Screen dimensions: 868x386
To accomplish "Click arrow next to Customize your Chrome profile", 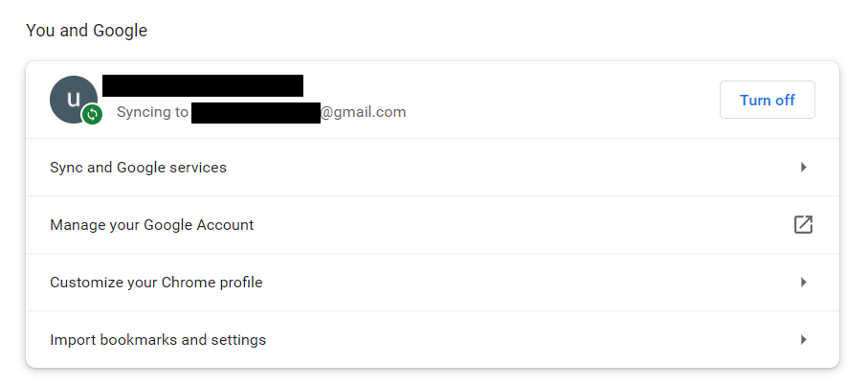I will [x=803, y=283].
